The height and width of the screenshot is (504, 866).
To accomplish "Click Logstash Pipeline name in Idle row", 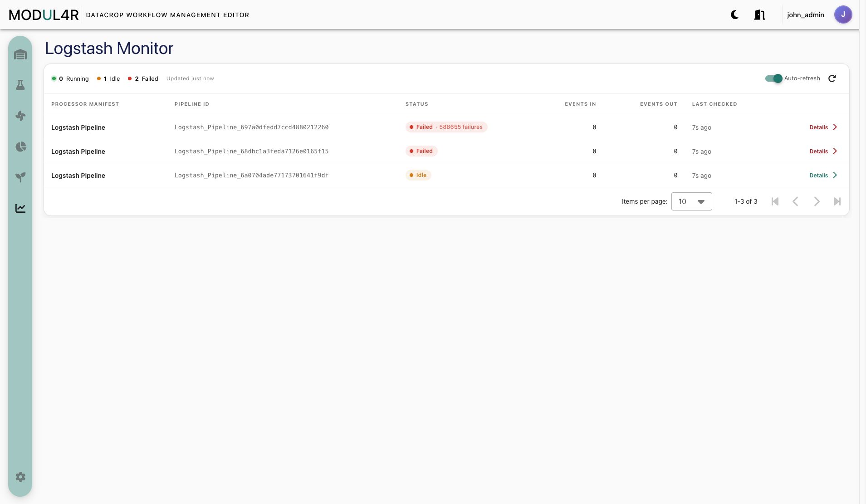I will [78, 176].
